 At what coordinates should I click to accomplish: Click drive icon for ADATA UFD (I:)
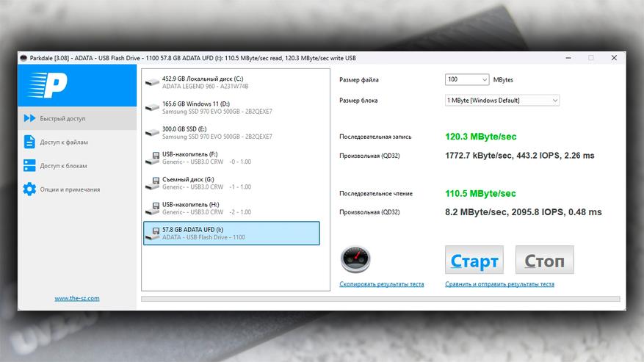pyautogui.click(x=153, y=234)
